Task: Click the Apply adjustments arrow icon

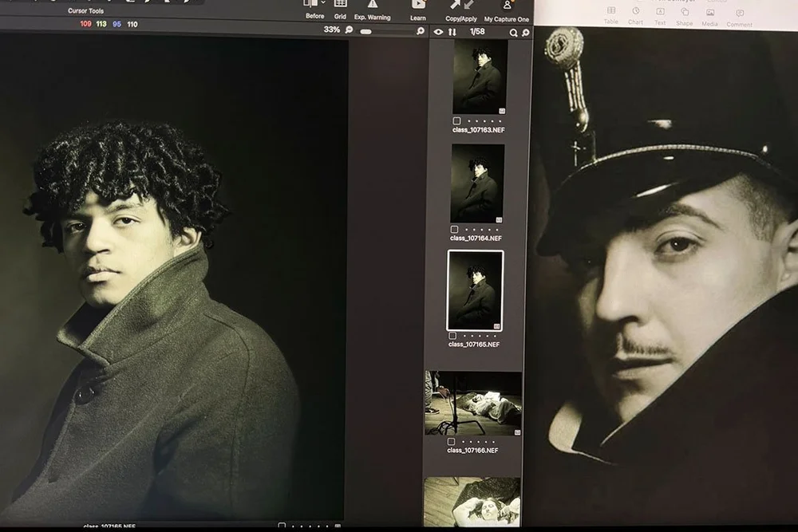Action: [468, 5]
